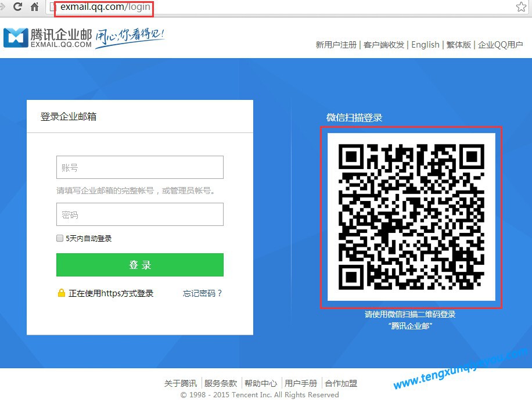Click the © 1998 - 2015 Tencent copyright text

(x=260, y=395)
